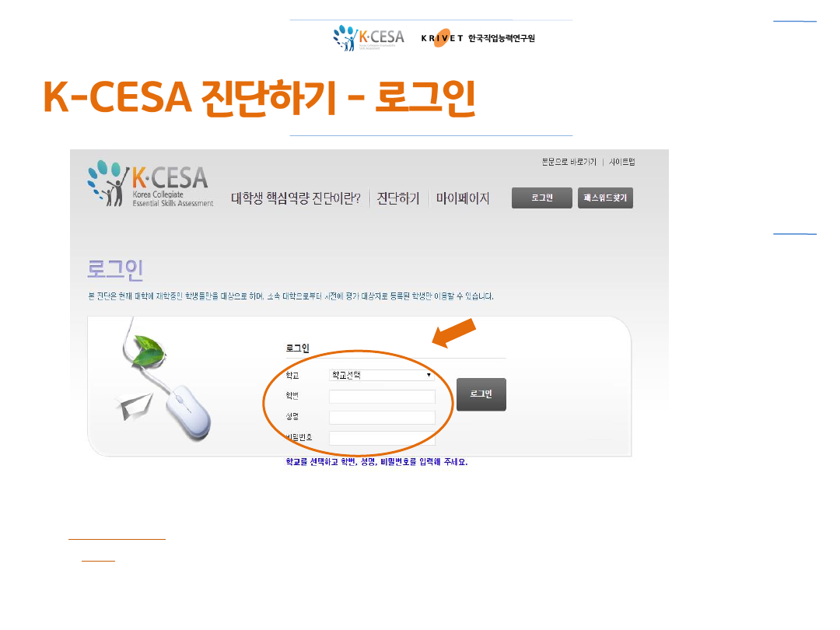Screen dimensions: 840x630
Task: Open the 대학생 핵심역량 진단이란? menu
Action: (x=296, y=199)
